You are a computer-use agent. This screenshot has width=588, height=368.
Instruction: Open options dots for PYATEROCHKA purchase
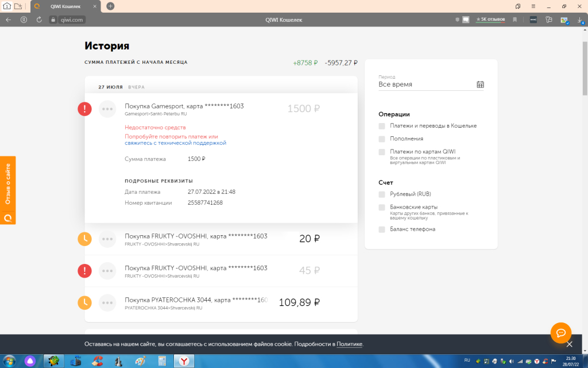click(107, 302)
